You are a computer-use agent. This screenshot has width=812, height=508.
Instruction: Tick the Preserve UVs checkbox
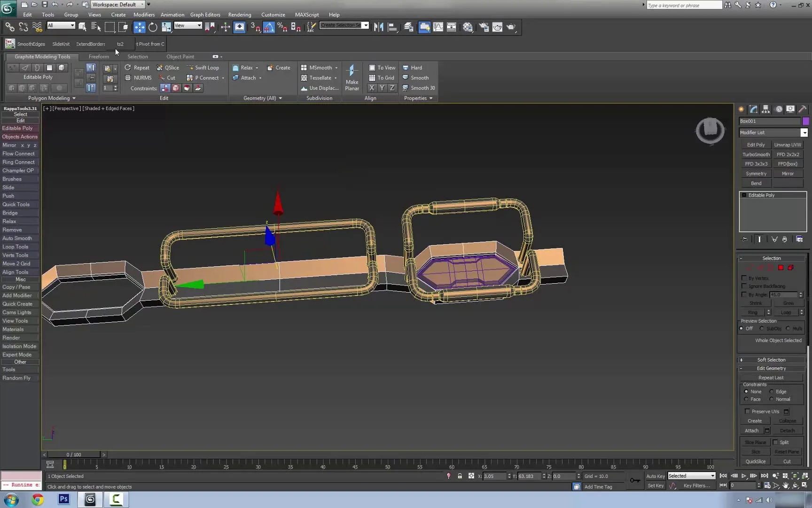point(747,412)
